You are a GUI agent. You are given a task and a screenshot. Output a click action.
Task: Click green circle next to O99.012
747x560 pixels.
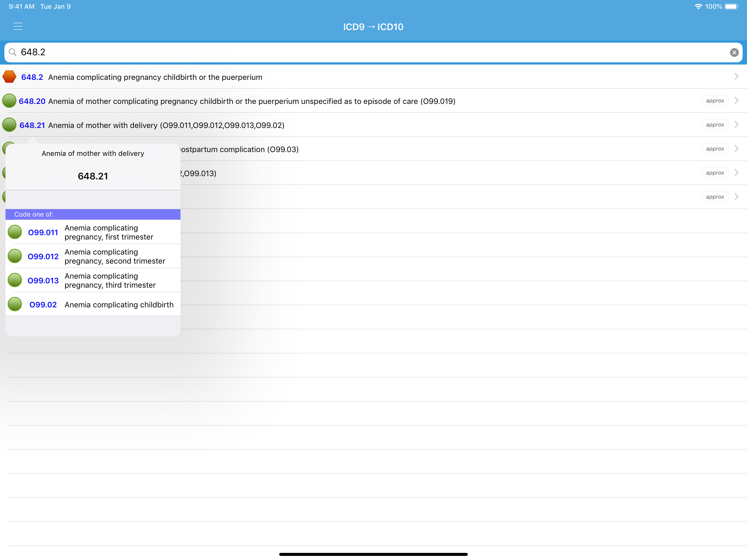(15, 256)
